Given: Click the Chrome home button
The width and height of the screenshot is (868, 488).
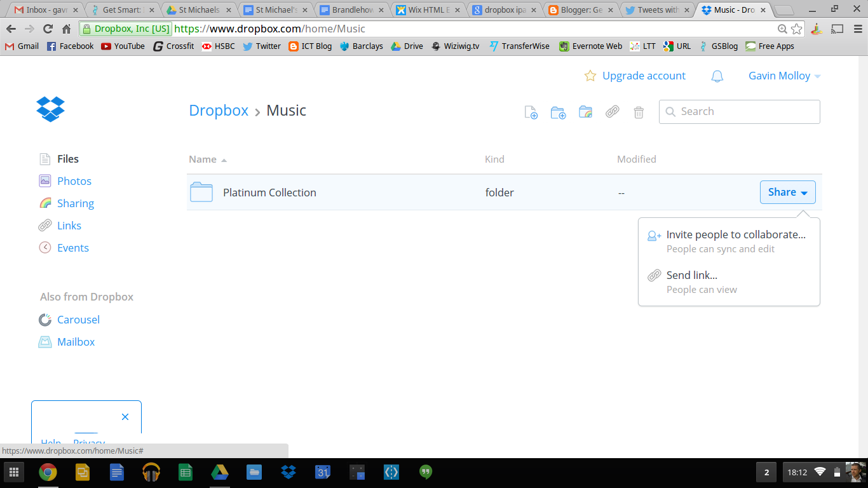Looking at the screenshot, I should pos(66,29).
